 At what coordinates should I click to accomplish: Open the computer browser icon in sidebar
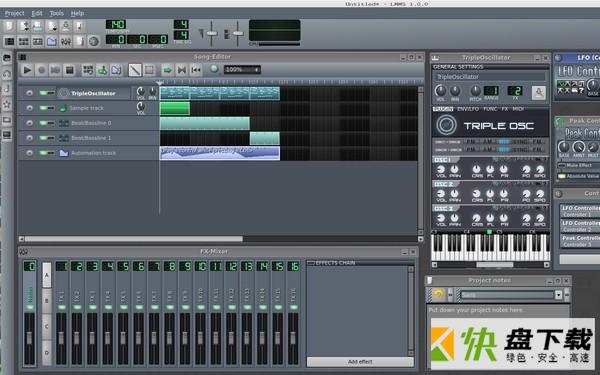pos(7,134)
